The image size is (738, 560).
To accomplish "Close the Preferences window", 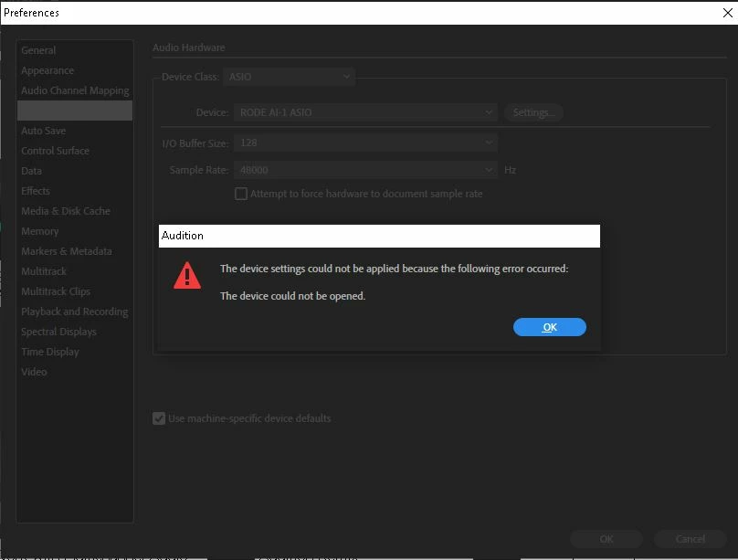I will click(727, 13).
